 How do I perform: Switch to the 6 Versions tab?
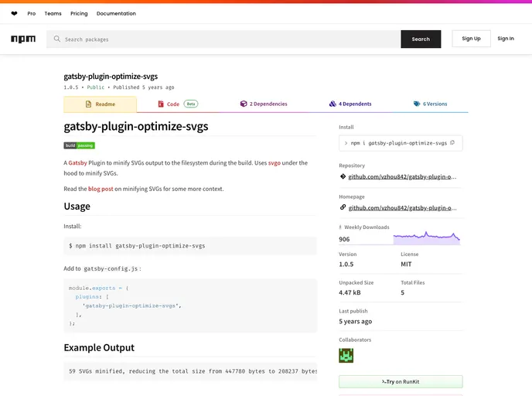point(430,104)
